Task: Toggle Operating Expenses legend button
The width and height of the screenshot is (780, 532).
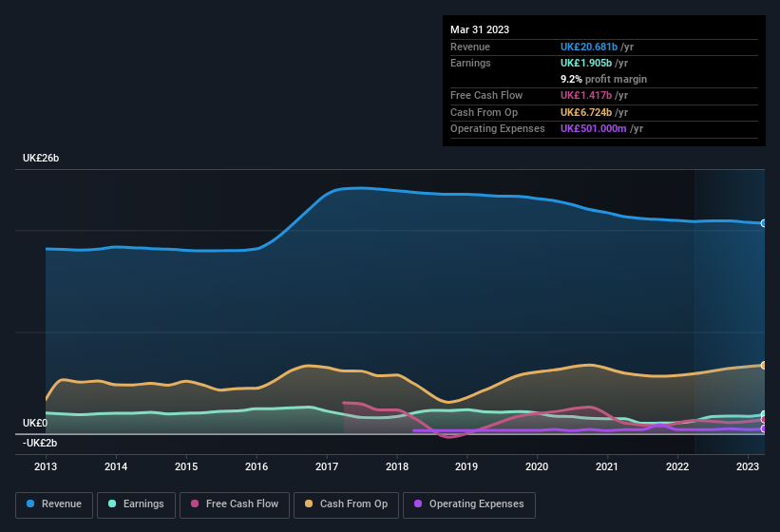Action: click(468, 504)
